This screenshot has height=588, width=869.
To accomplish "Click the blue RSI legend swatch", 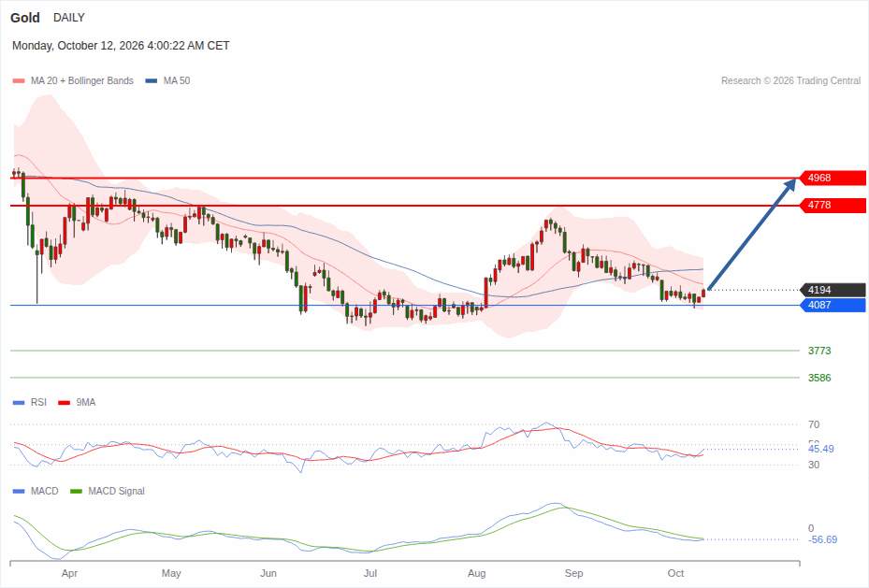I will 19,403.
